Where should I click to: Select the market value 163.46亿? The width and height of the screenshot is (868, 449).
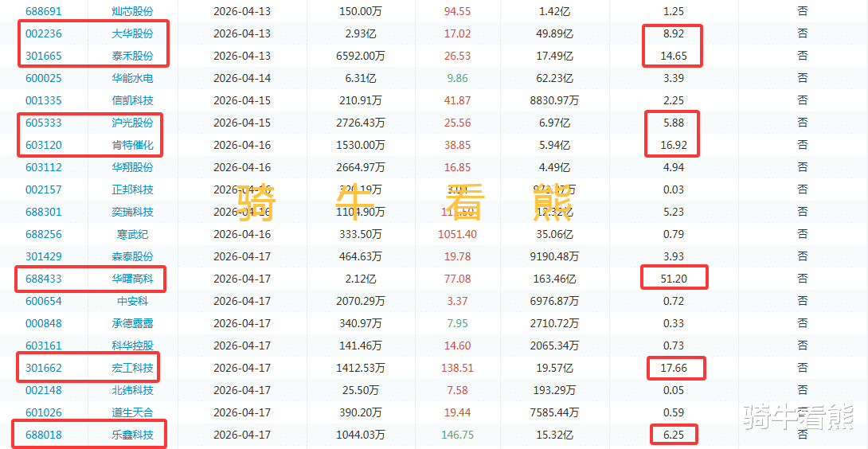[x=555, y=279]
